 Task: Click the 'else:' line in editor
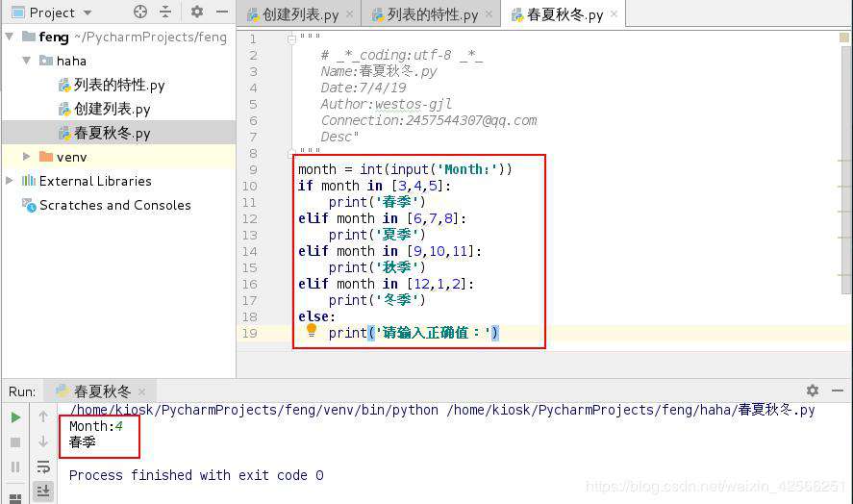[317, 316]
